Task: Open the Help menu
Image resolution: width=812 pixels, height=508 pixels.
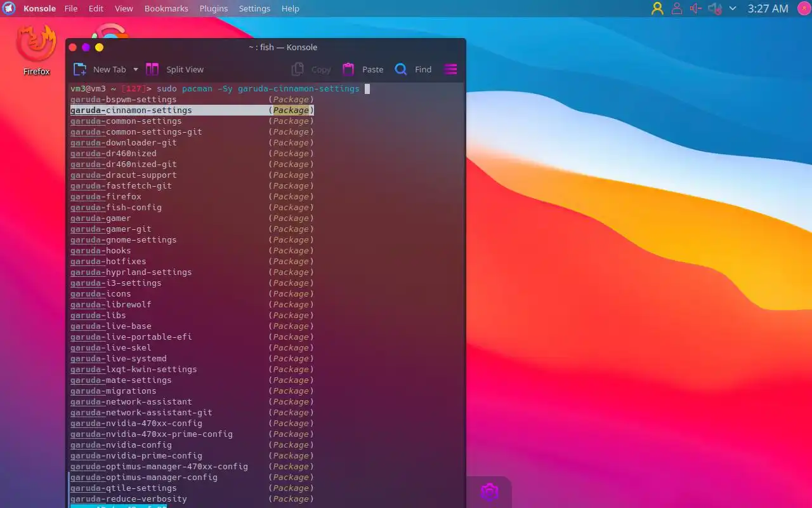Action: click(x=290, y=8)
